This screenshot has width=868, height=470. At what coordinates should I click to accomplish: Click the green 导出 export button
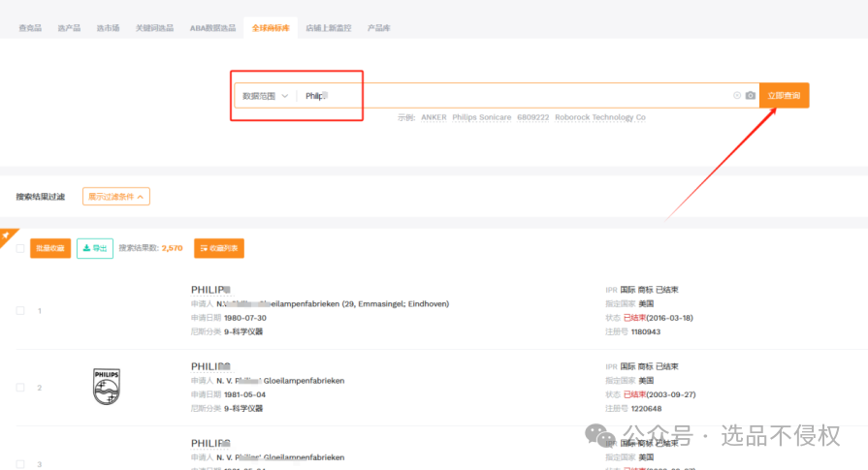click(95, 248)
